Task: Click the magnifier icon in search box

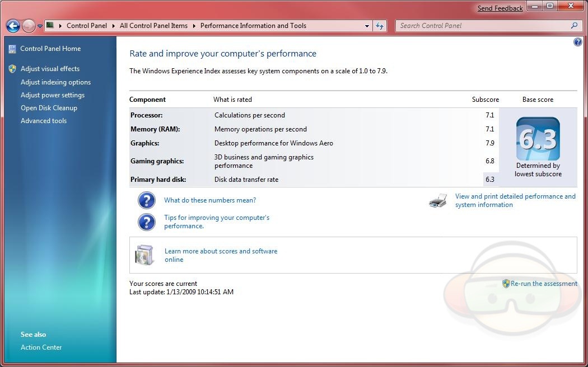Action: pyautogui.click(x=574, y=26)
